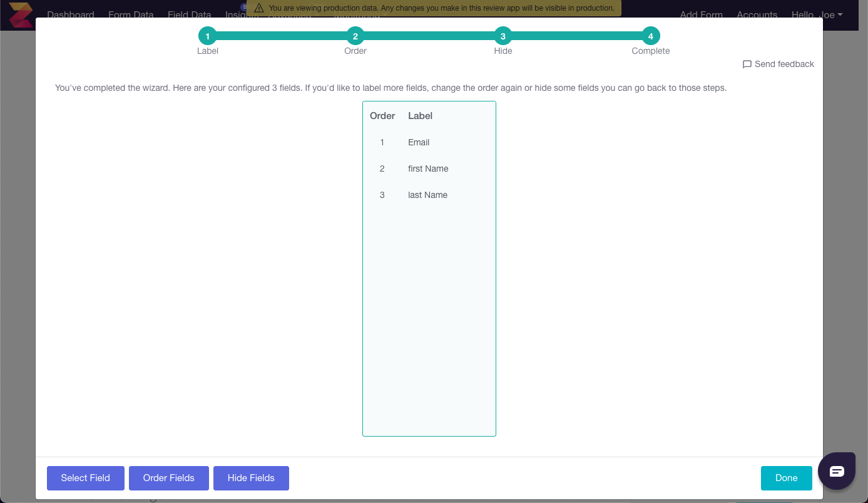
Task: Select the Email row in the fields table
Action: pyautogui.click(x=419, y=142)
